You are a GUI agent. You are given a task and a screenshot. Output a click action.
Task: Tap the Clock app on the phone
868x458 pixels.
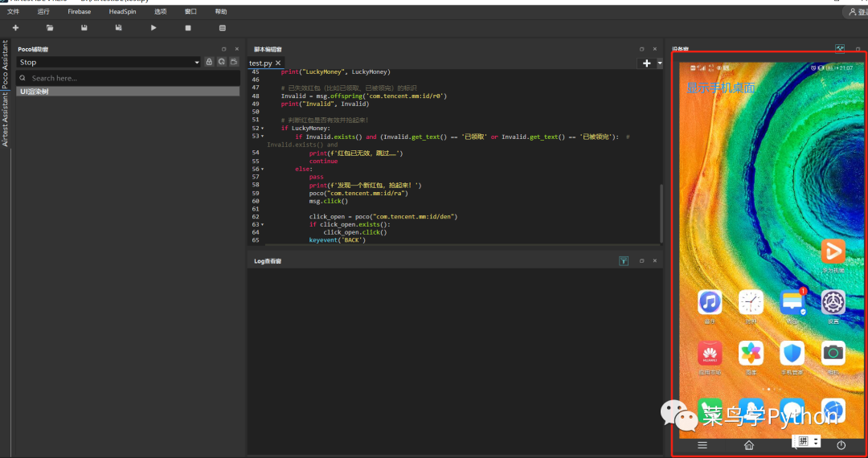coord(751,302)
